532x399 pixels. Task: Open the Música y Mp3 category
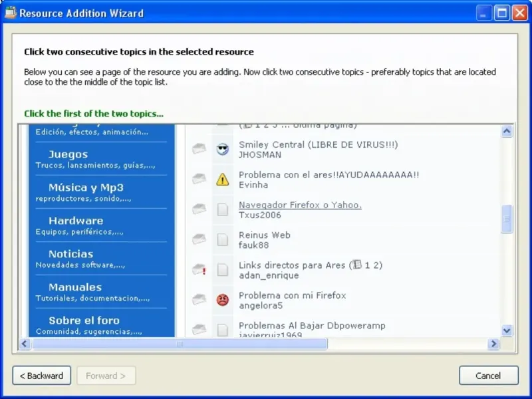86,188
